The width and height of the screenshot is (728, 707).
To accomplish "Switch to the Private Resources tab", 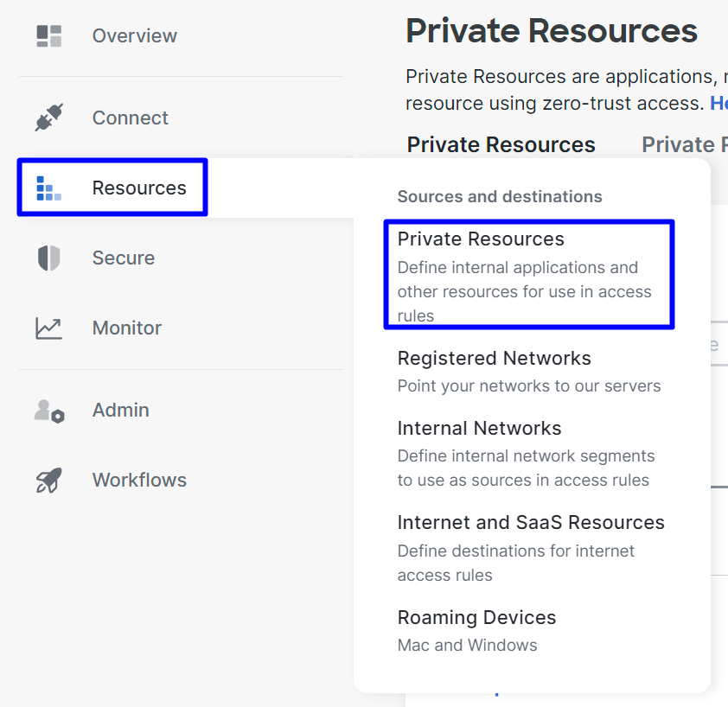I will (x=501, y=144).
